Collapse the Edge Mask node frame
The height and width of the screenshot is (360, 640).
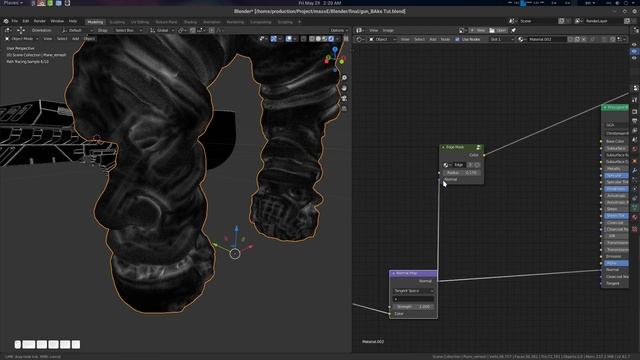[x=443, y=147]
